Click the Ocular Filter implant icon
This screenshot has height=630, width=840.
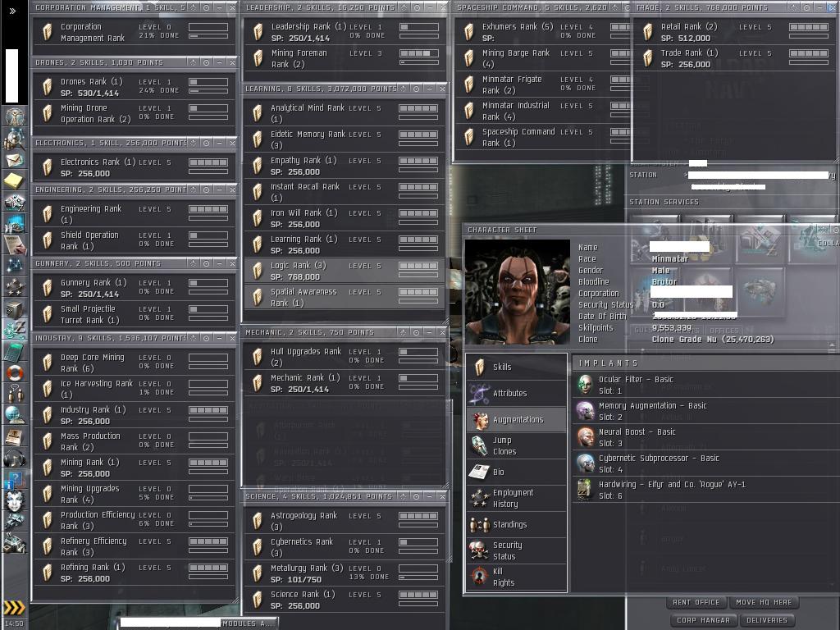(585, 385)
